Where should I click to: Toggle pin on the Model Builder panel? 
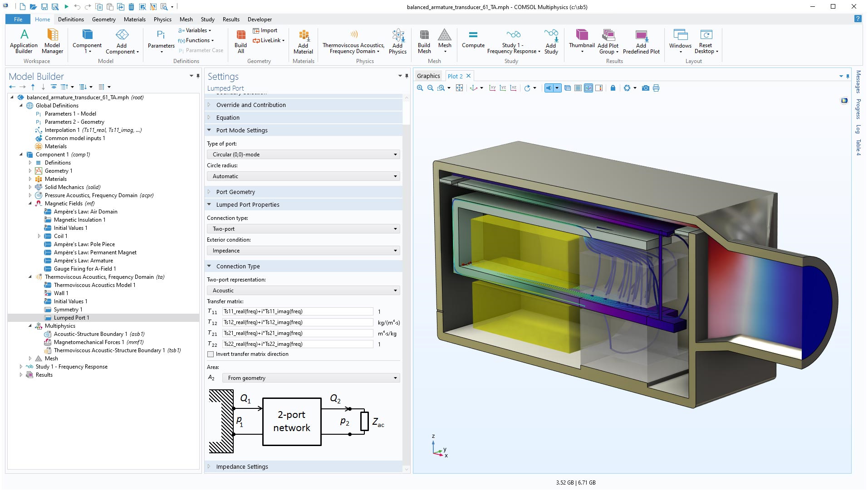pyautogui.click(x=198, y=76)
